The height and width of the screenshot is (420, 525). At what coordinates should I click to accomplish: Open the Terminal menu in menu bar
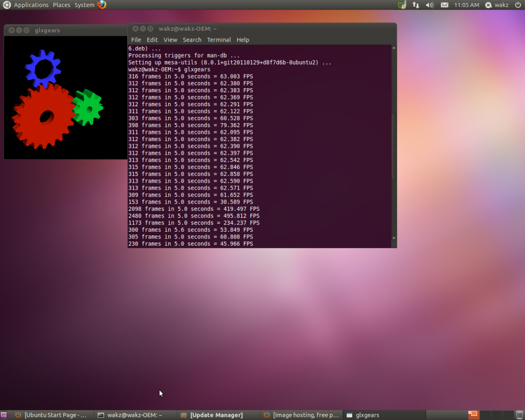[219, 39]
